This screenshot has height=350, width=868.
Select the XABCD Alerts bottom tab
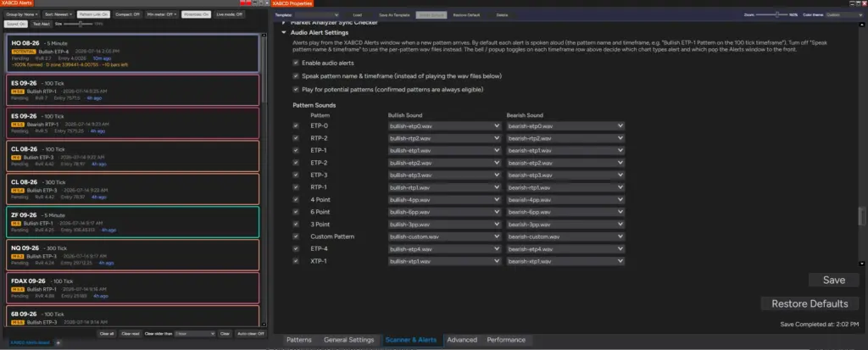point(30,343)
